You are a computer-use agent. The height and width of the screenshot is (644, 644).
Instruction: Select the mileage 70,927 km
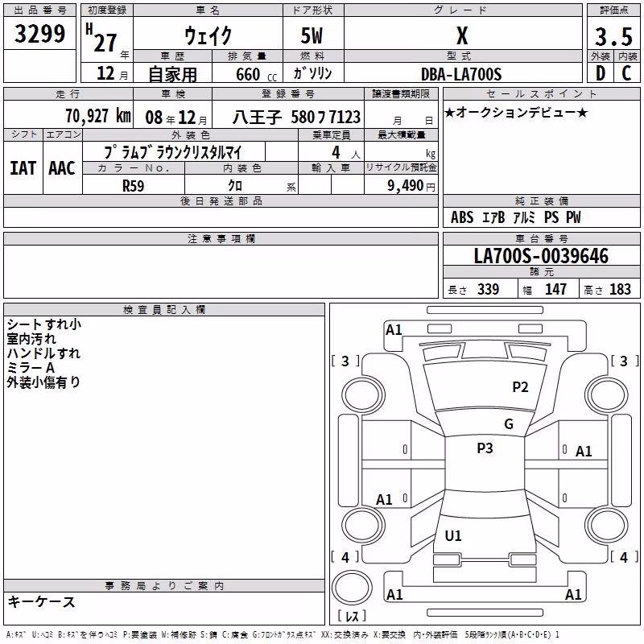tap(98, 116)
